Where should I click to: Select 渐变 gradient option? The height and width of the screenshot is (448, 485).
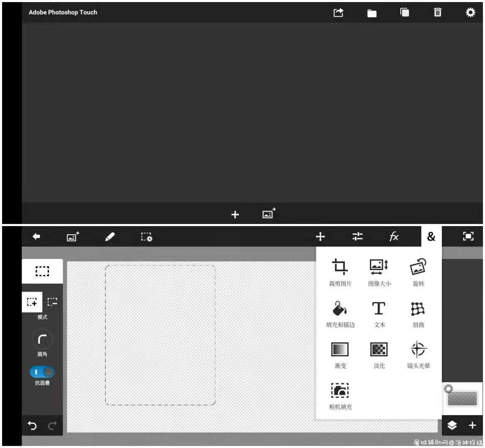click(x=340, y=355)
